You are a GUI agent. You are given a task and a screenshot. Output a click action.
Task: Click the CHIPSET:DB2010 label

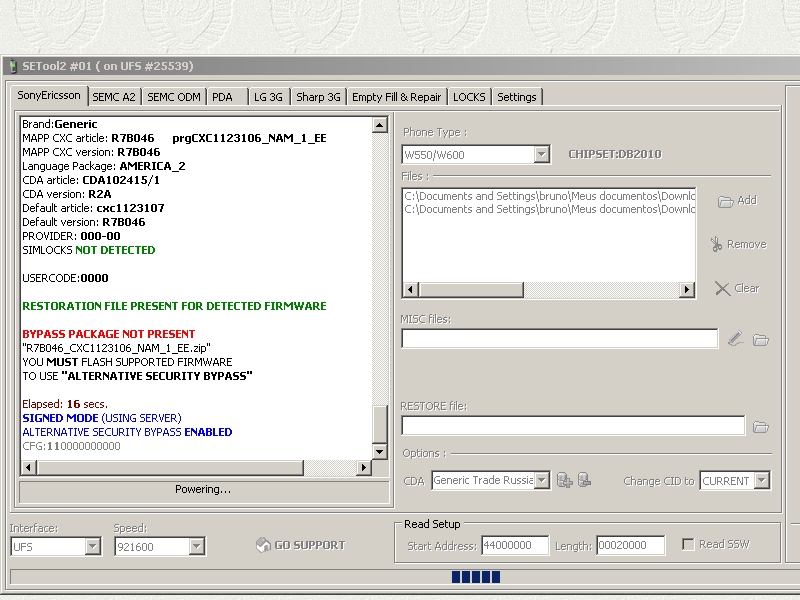point(615,154)
